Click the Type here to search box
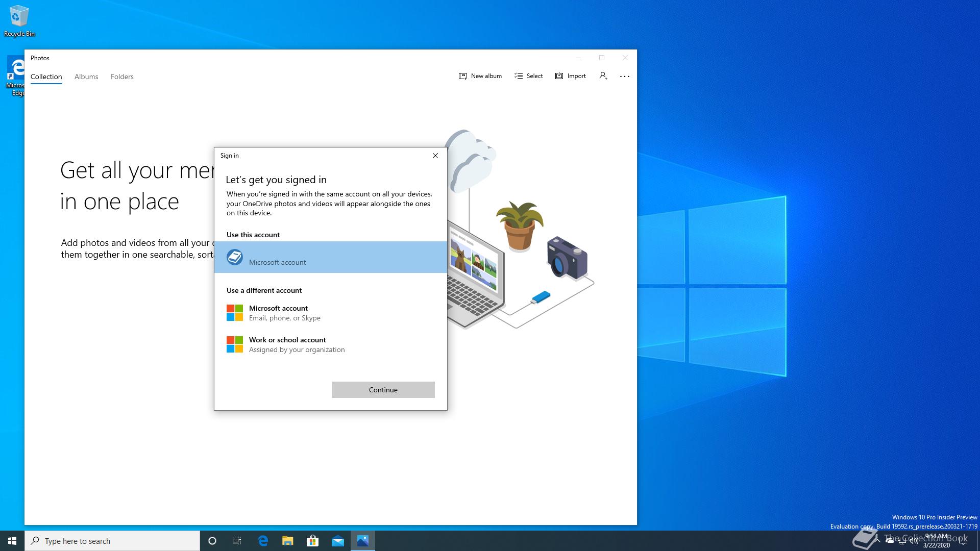The width and height of the screenshot is (980, 551). click(x=112, y=541)
